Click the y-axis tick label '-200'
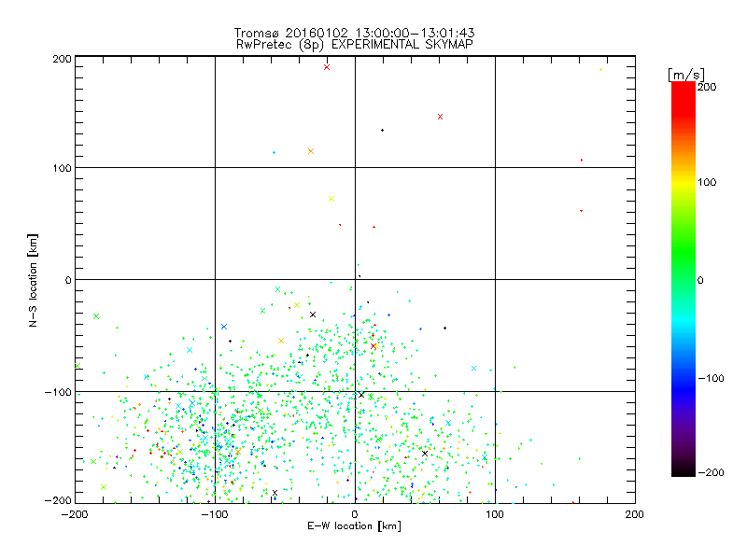The image size is (747, 560). pos(58,500)
